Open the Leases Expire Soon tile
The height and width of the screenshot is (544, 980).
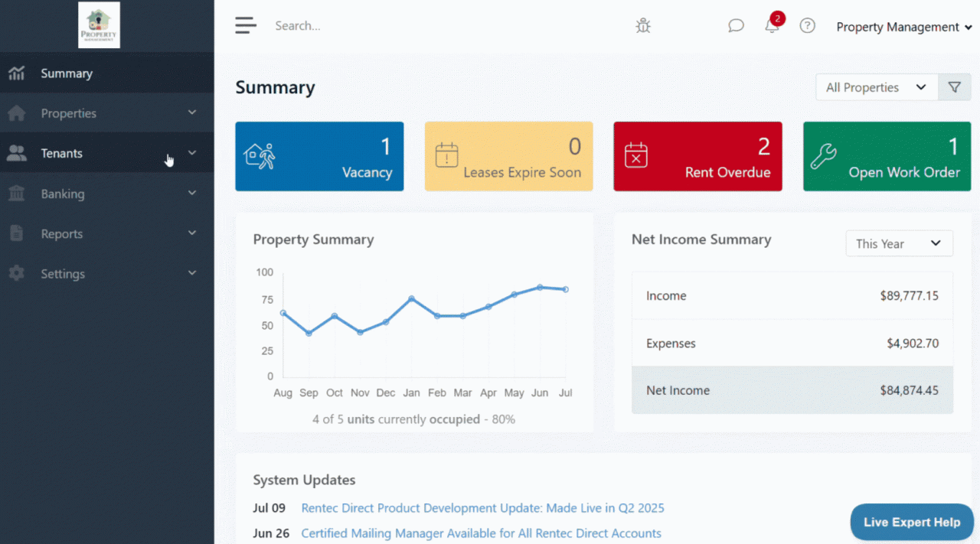[x=508, y=156]
